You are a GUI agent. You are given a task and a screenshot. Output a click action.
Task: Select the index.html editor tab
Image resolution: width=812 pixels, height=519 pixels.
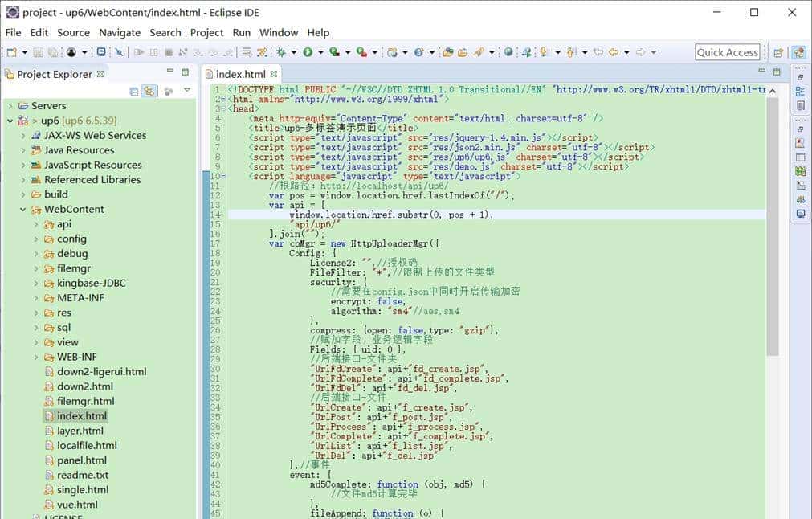point(239,74)
